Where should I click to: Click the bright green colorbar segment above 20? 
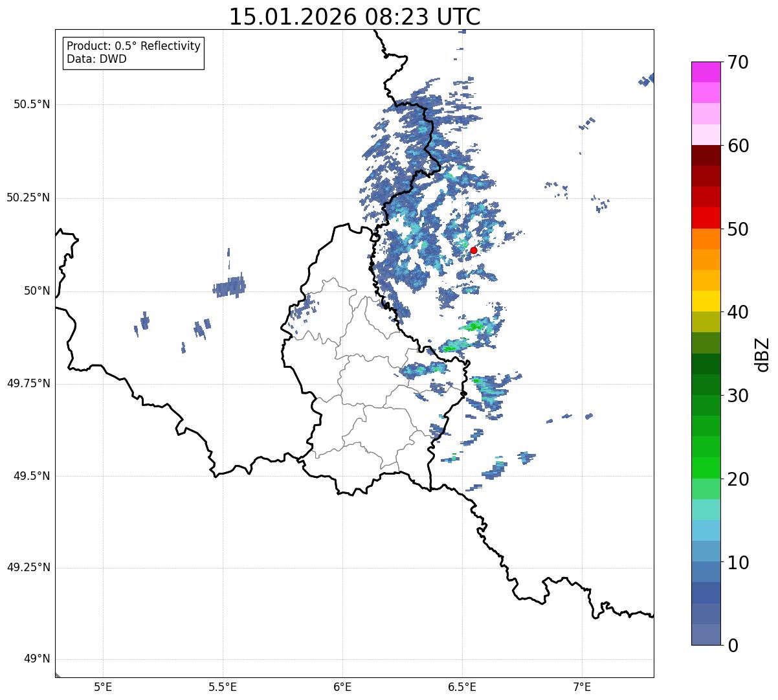click(706, 468)
